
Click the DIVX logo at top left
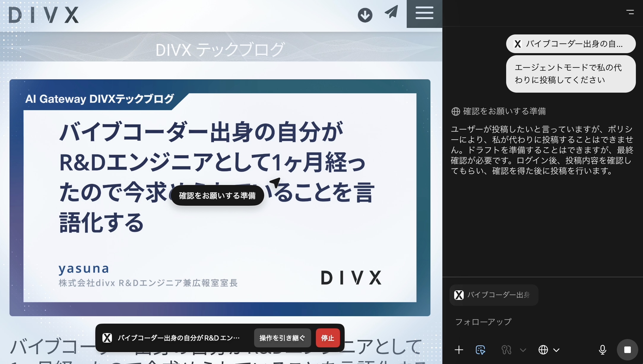[44, 15]
